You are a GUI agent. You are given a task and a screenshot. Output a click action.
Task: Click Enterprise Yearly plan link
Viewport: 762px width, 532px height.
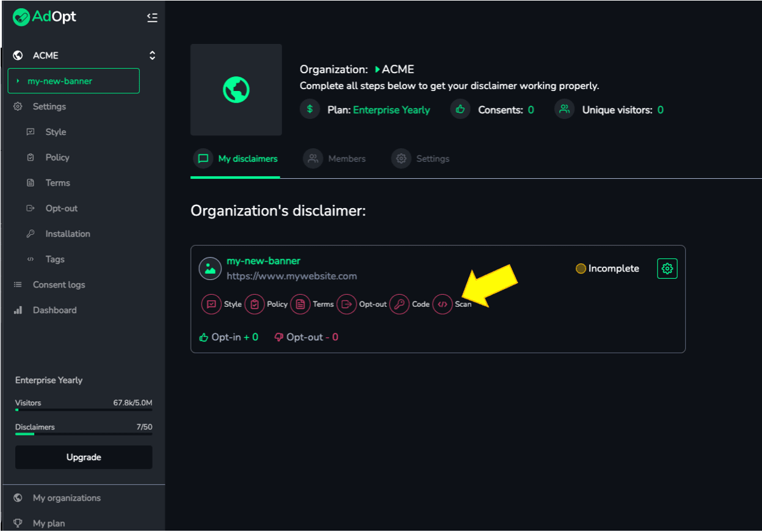coord(391,110)
